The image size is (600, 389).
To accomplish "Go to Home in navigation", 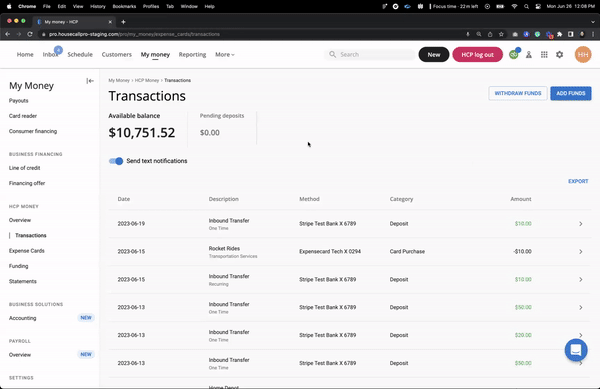I will coord(25,55).
